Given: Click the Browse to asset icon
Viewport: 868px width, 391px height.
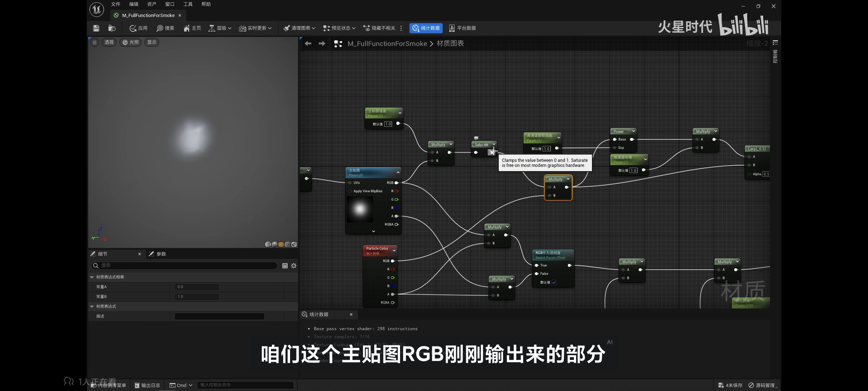Looking at the screenshot, I should click(112, 28).
